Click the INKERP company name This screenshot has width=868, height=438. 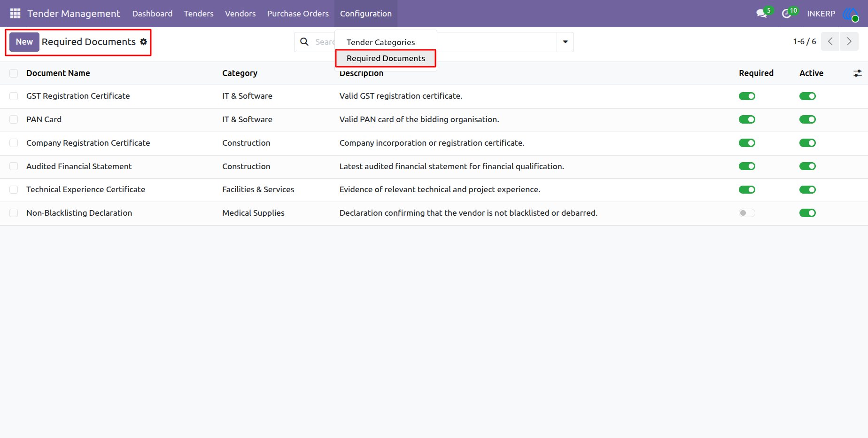click(x=821, y=14)
